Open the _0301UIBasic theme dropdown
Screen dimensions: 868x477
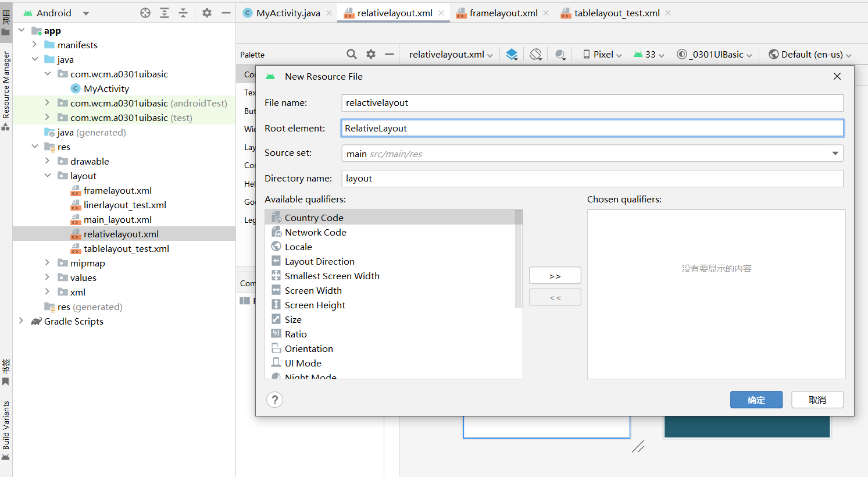(x=715, y=54)
